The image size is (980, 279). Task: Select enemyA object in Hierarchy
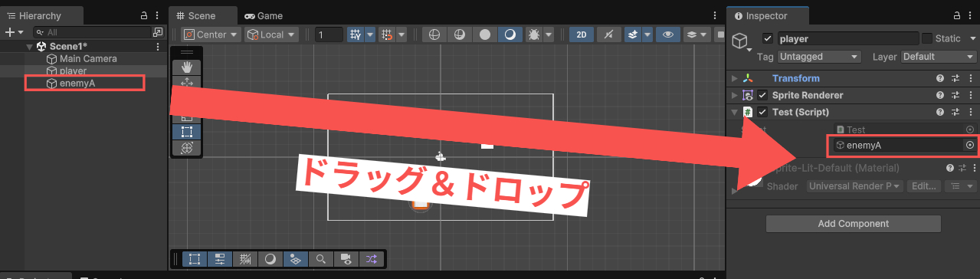pos(77,84)
